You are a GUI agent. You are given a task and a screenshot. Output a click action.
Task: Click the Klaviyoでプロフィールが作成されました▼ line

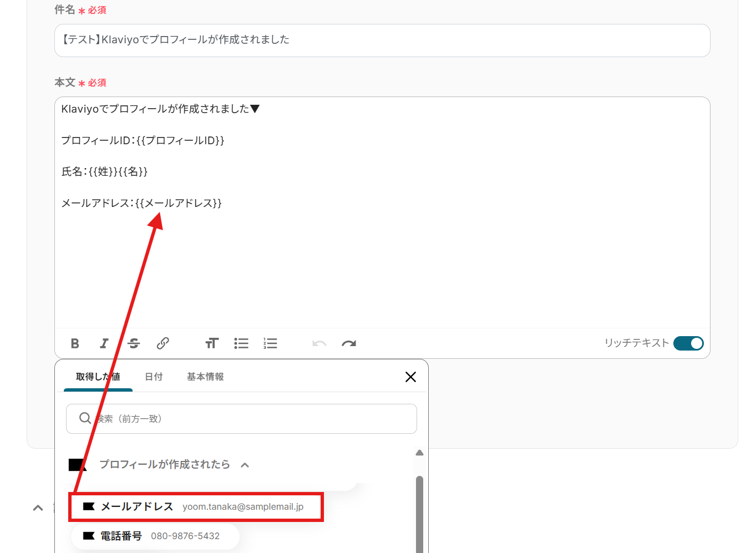(160, 109)
